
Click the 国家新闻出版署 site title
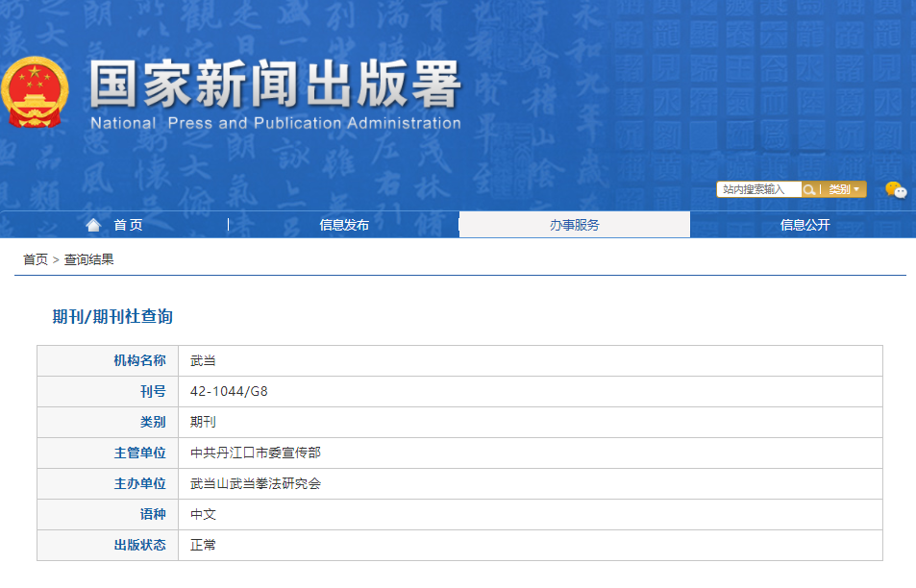point(275,86)
